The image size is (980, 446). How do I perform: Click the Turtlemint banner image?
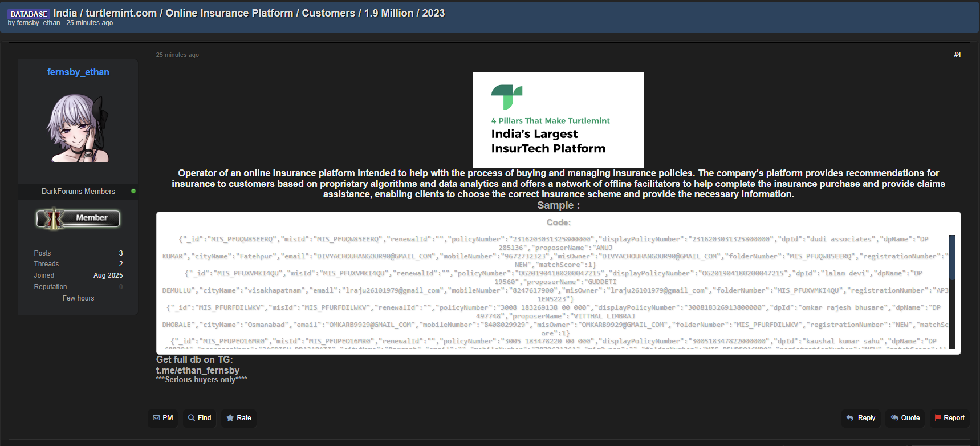[x=558, y=120]
